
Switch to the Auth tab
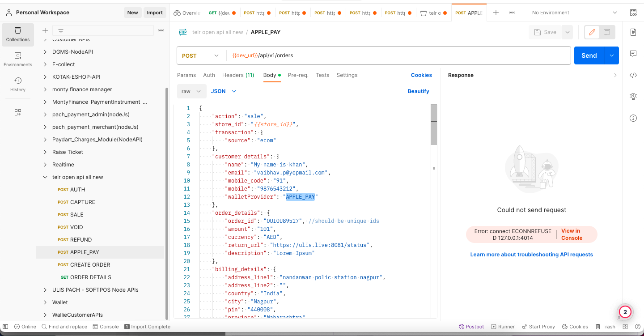pyautogui.click(x=209, y=75)
